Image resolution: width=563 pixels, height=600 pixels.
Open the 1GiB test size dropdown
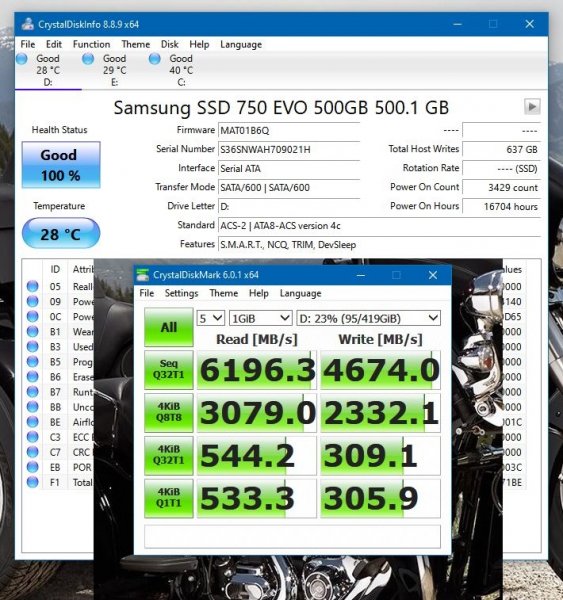(261, 318)
